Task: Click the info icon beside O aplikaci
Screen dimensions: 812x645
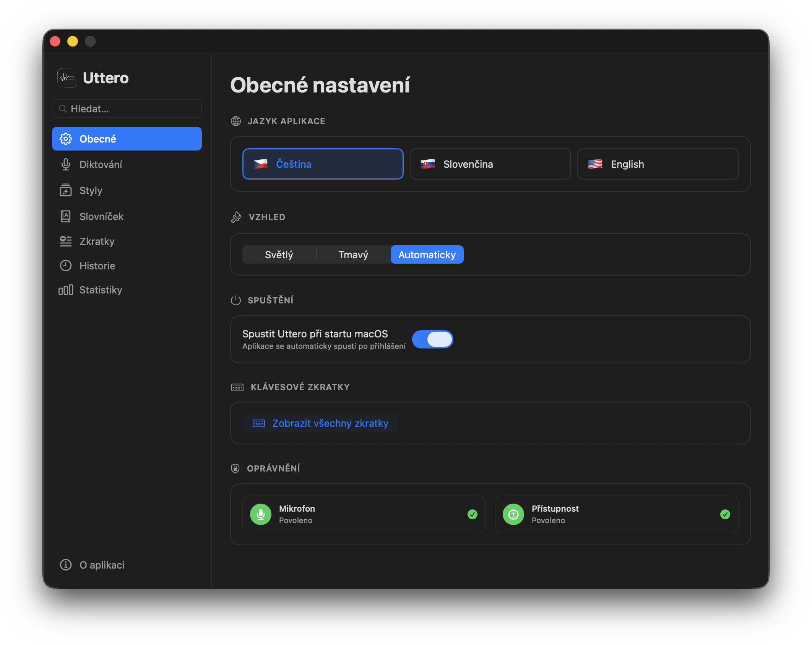Action: pos(66,565)
